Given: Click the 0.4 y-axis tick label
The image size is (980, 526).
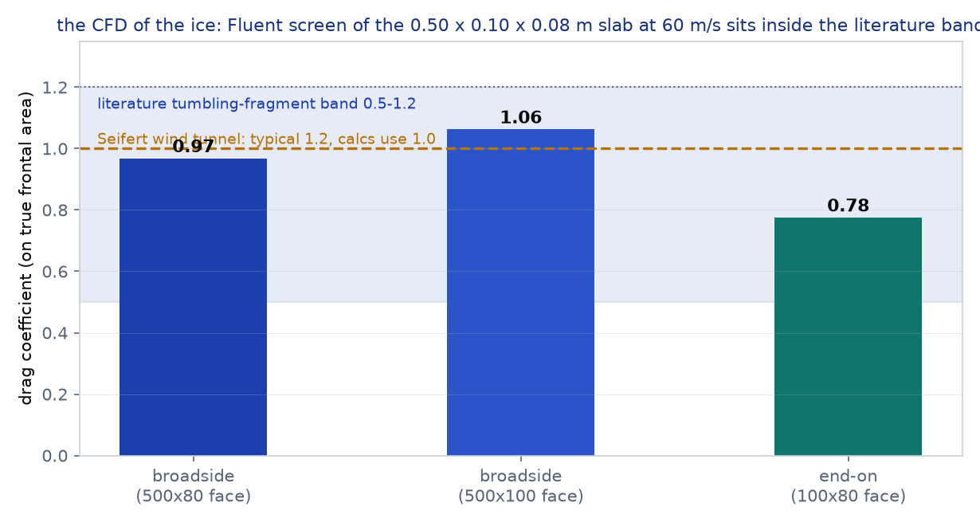Looking at the screenshot, I should 57,333.
